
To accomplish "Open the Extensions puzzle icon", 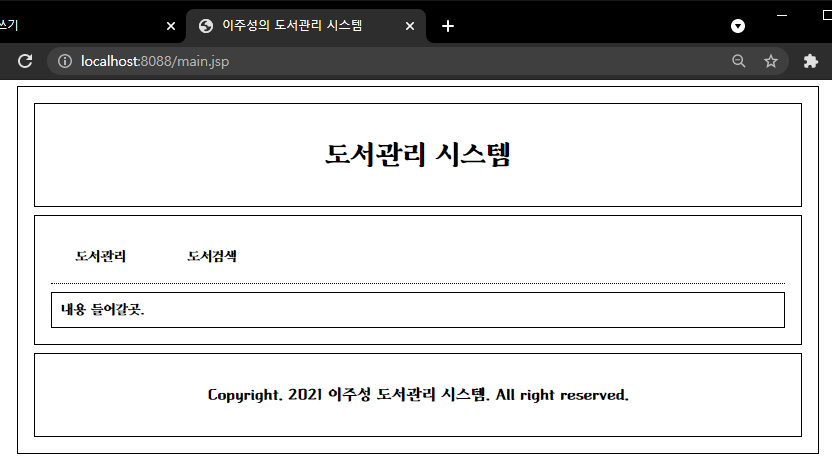I will (810, 61).
